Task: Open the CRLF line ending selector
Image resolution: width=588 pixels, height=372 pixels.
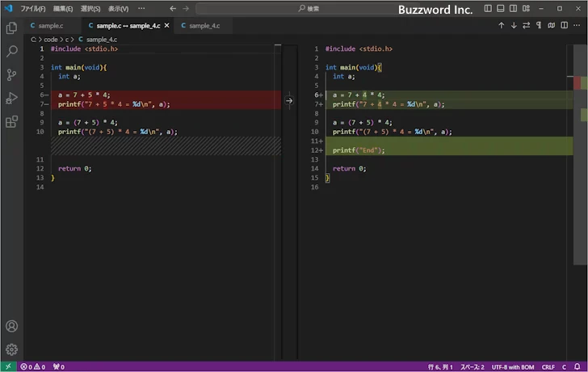Action: point(548,366)
